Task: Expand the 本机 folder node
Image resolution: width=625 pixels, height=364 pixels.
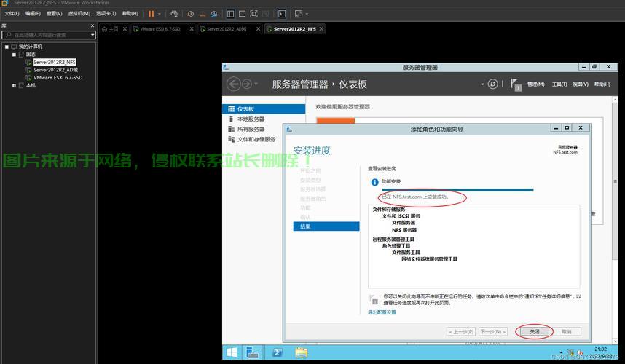Action: [14, 86]
